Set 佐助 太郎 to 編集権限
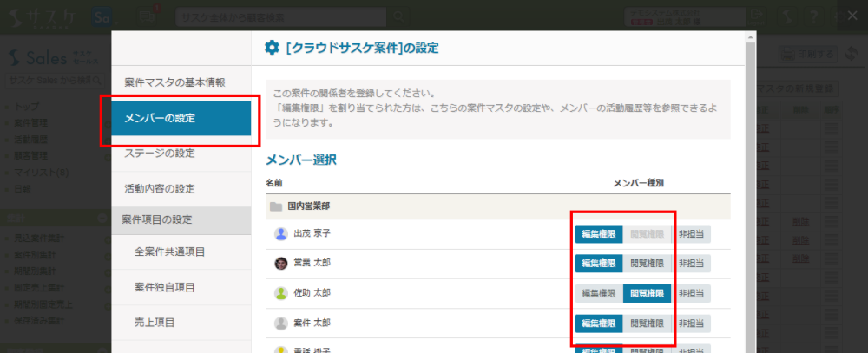Viewport: 868px width, 353px height. pyautogui.click(x=598, y=293)
